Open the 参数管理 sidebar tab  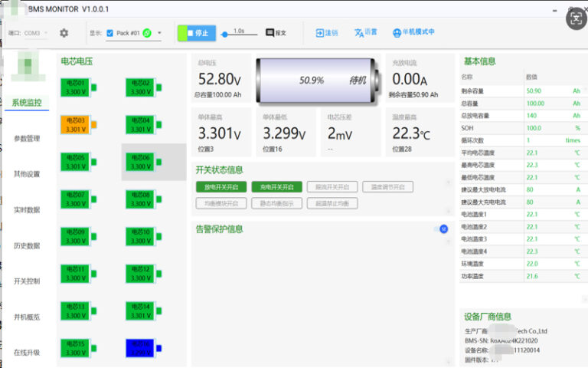pos(27,139)
